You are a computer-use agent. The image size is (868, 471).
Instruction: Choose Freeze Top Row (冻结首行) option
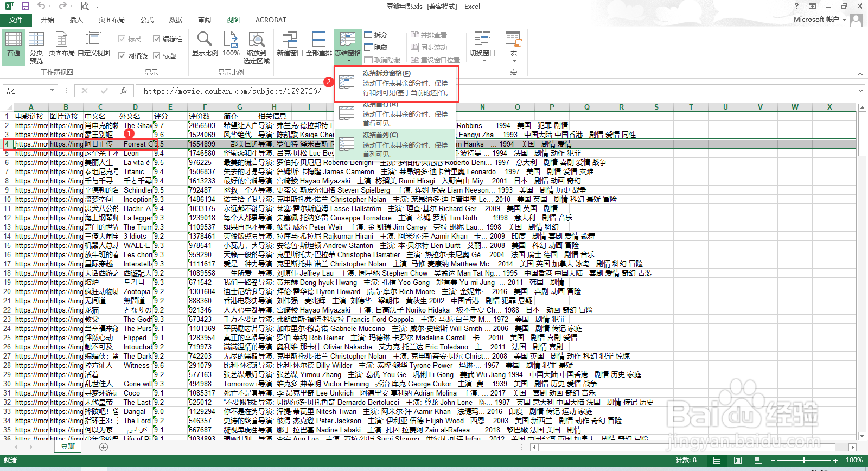point(396,114)
